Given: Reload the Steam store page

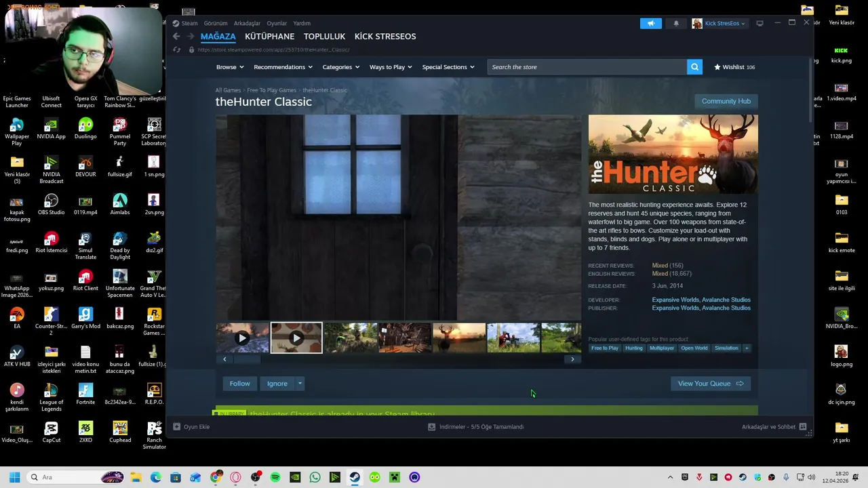Looking at the screenshot, I should tap(177, 49).
